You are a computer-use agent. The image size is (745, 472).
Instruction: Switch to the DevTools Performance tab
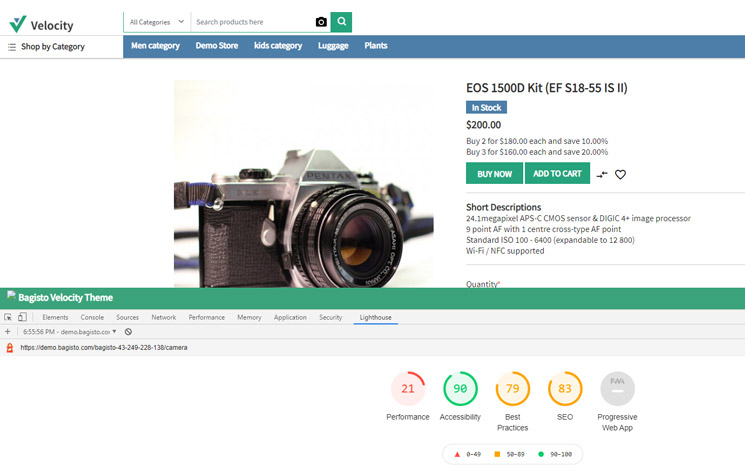(x=207, y=317)
